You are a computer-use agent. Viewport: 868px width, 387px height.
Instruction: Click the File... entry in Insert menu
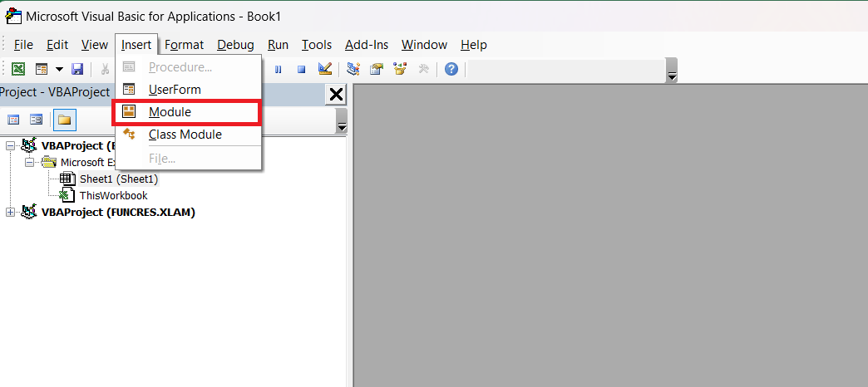click(x=188, y=159)
